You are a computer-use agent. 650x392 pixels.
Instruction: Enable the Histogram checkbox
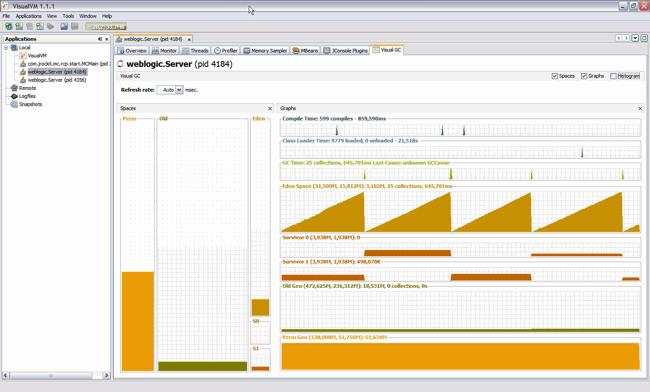tap(613, 76)
